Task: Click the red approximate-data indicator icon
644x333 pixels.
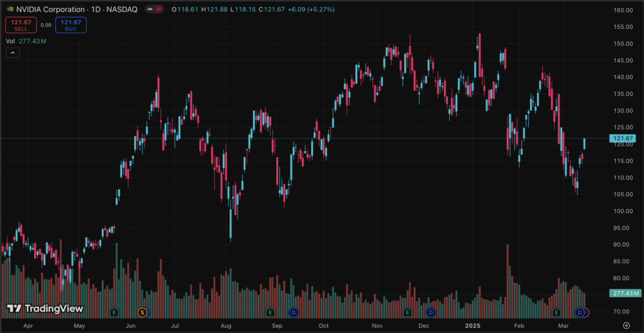Action: (x=158, y=9)
